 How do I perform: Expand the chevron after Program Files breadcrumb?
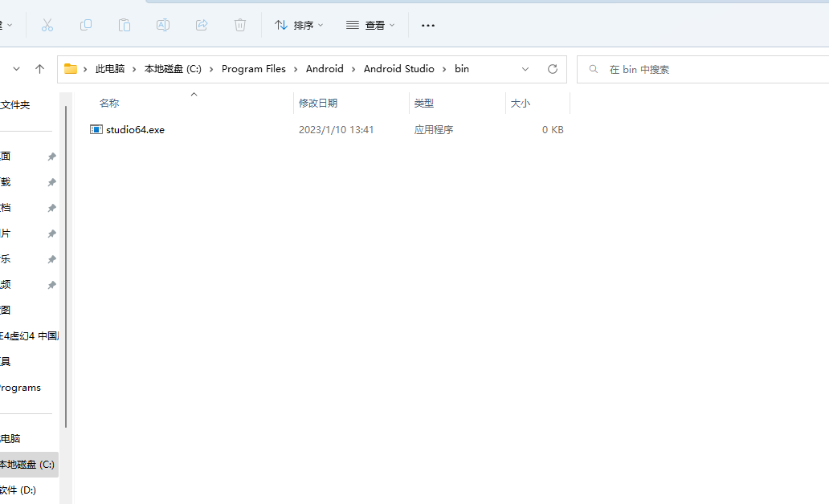(x=296, y=69)
